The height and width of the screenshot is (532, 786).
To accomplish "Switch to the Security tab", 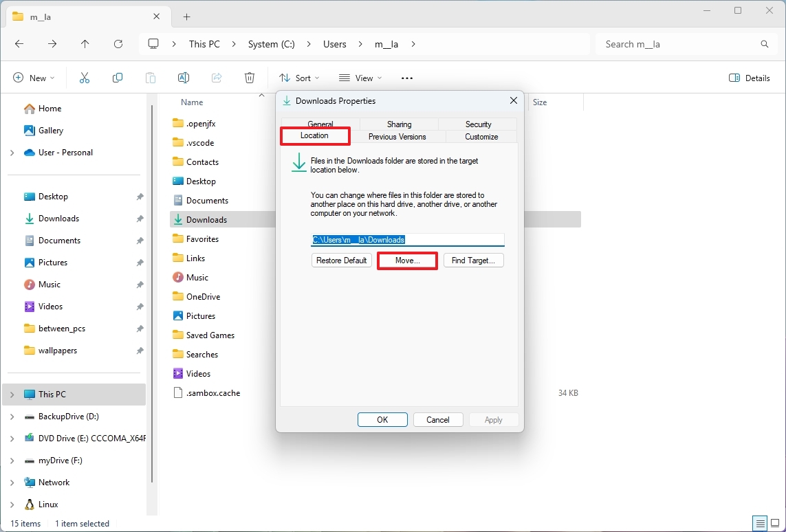I will 477,124.
